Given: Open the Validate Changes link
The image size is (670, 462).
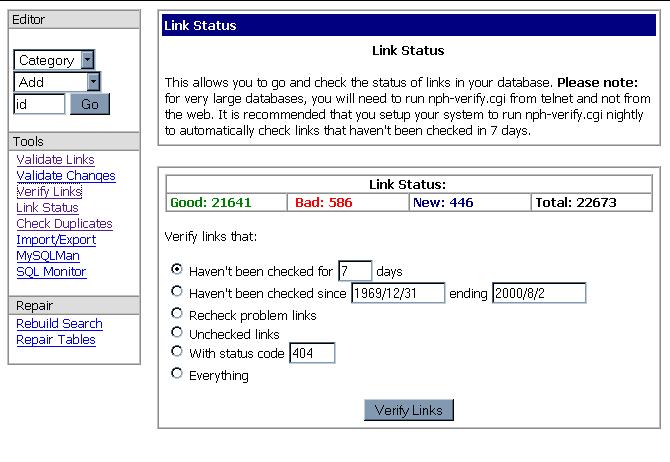Looking at the screenshot, I should [65, 176].
